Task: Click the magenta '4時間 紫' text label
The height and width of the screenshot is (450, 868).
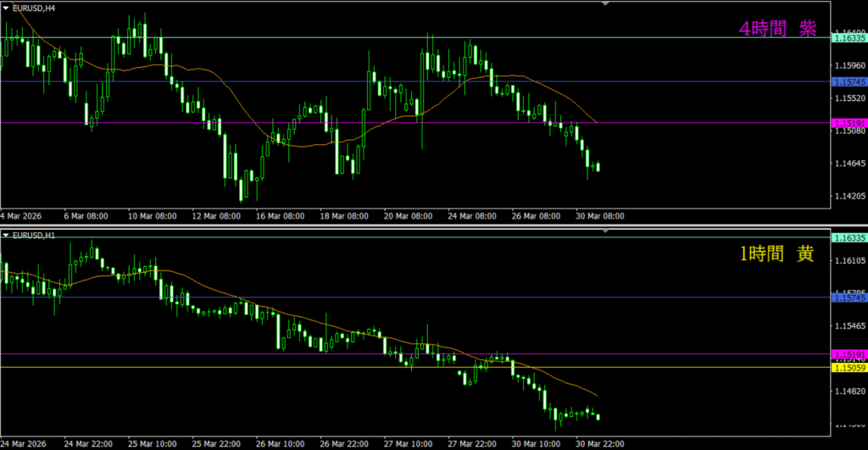Action: point(777,29)
